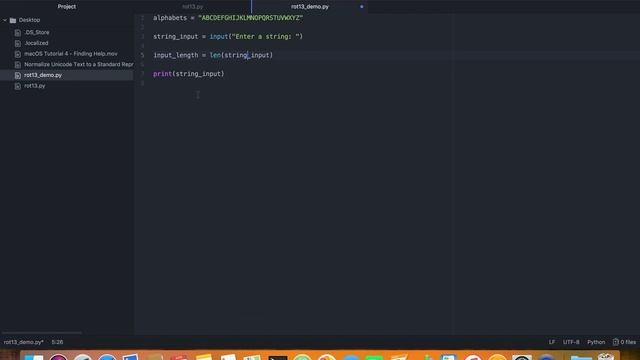Image resolution: width=640 pixels, height=360 pixels.
Task: Click the "Enter a string: " prompt text
Action: click(x=266, y=36)
